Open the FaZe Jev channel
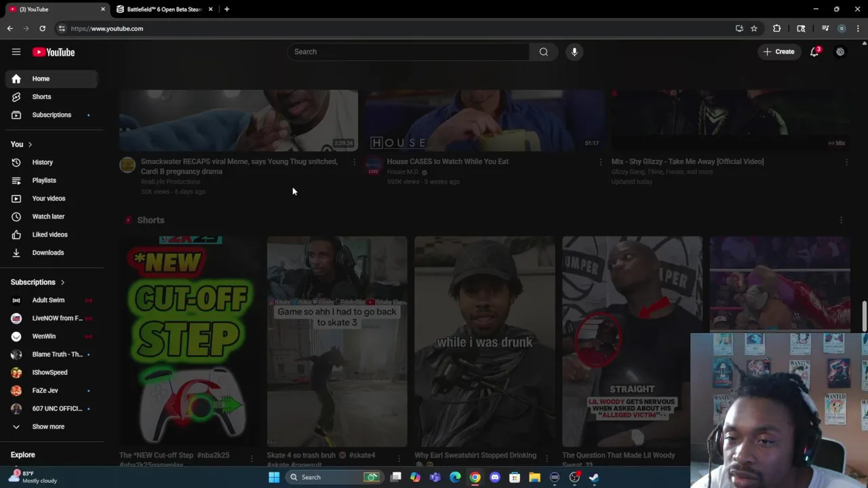The height and width of the screenshot is (488, 868). (52, 390)
